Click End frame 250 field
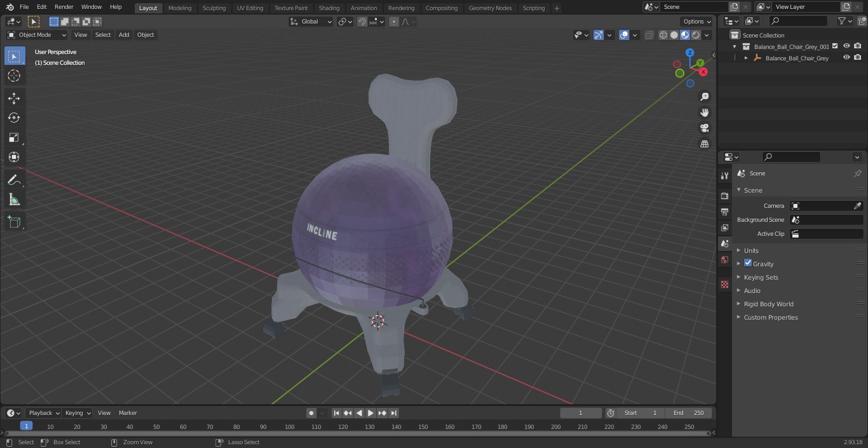Screen dimensions: 868x448 click(x=689, y=413)
